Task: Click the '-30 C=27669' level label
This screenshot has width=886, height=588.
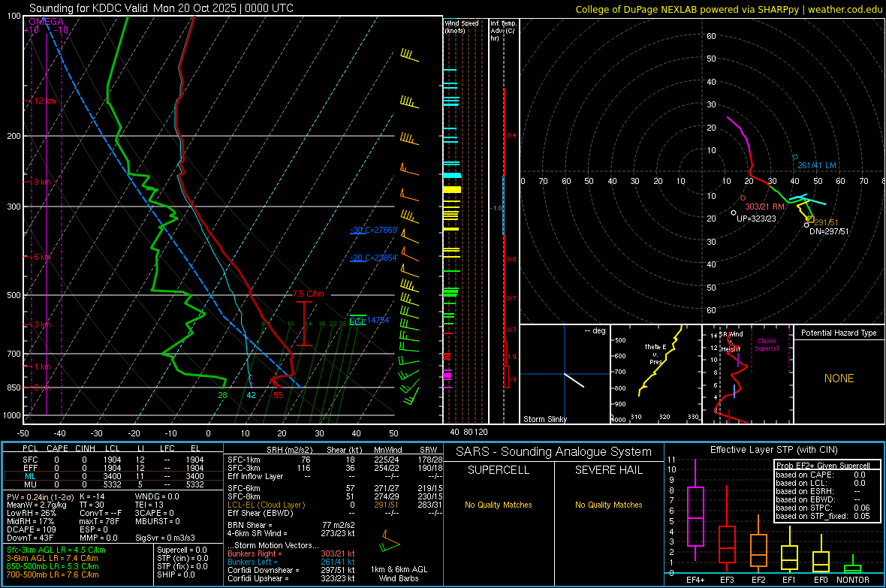Action: pos(374,230)
